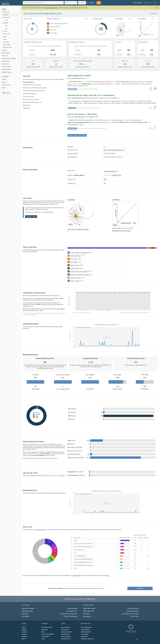This screenshot has width=160, height=644.
Task: Click the info icon next to After Noise Reduction
Action: (91, 61)
